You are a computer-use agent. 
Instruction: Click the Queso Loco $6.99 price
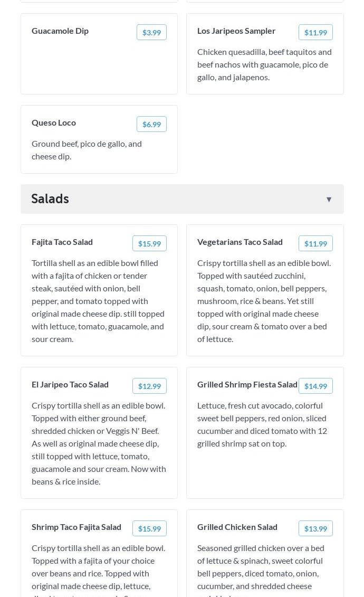click(x=151, y=125)
